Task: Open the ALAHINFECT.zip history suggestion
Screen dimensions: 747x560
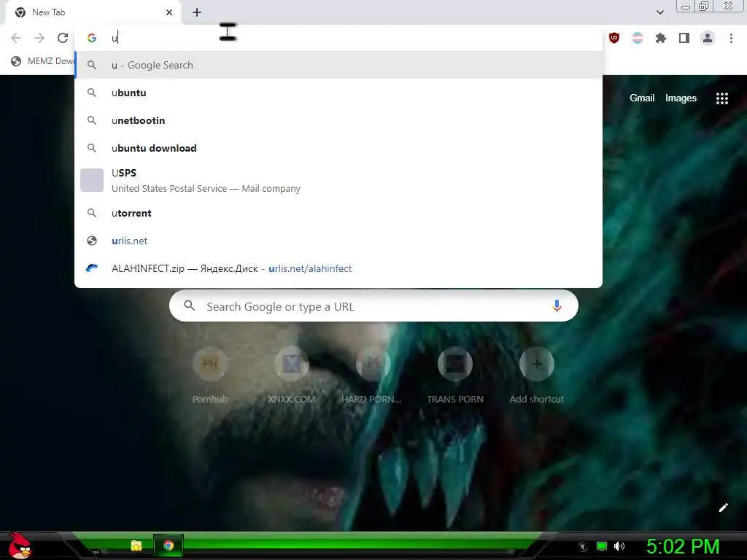Action: pos(338,268)
